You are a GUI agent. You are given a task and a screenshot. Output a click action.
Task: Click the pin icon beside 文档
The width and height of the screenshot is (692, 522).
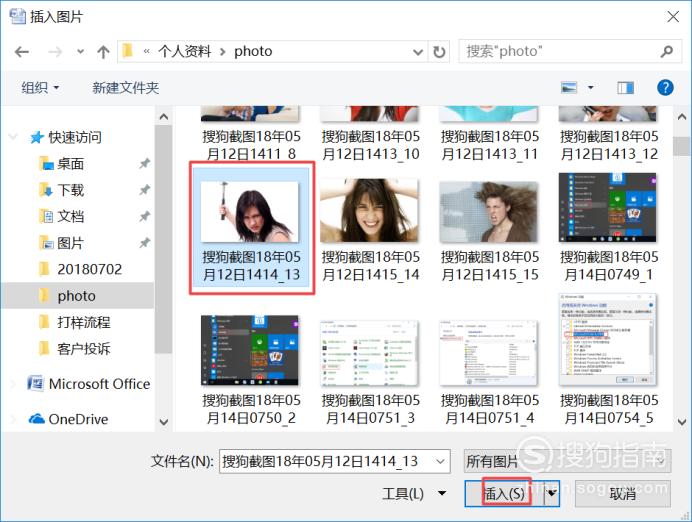[x=145, y=217]
